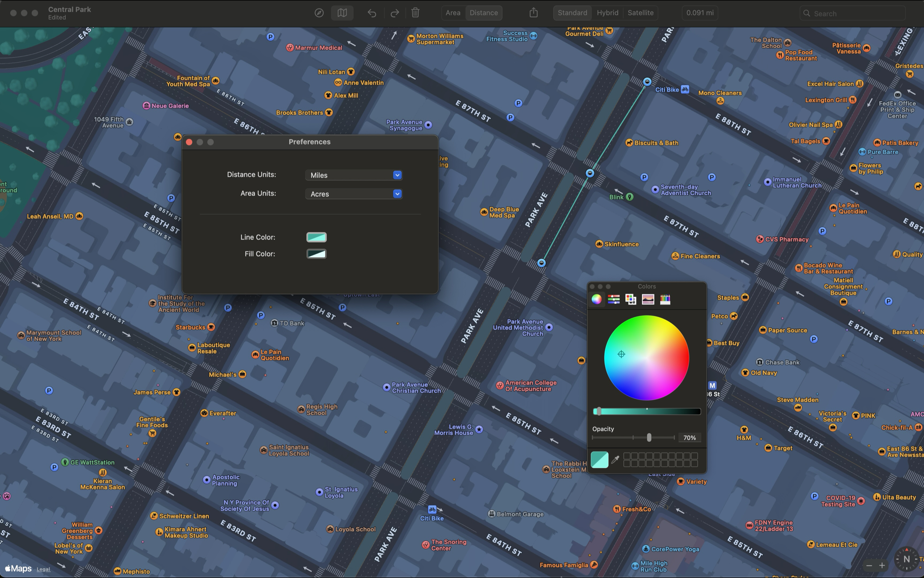Select the color palettes picker mode
The image size is (924, 578).
[x=631, y=299]
